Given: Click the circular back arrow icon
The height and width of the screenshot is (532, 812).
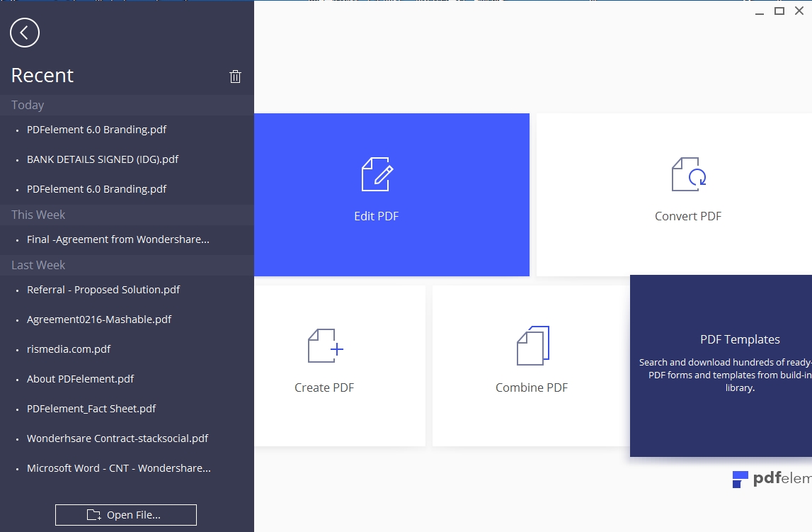Looking at the screenshot, I should 25,33.
